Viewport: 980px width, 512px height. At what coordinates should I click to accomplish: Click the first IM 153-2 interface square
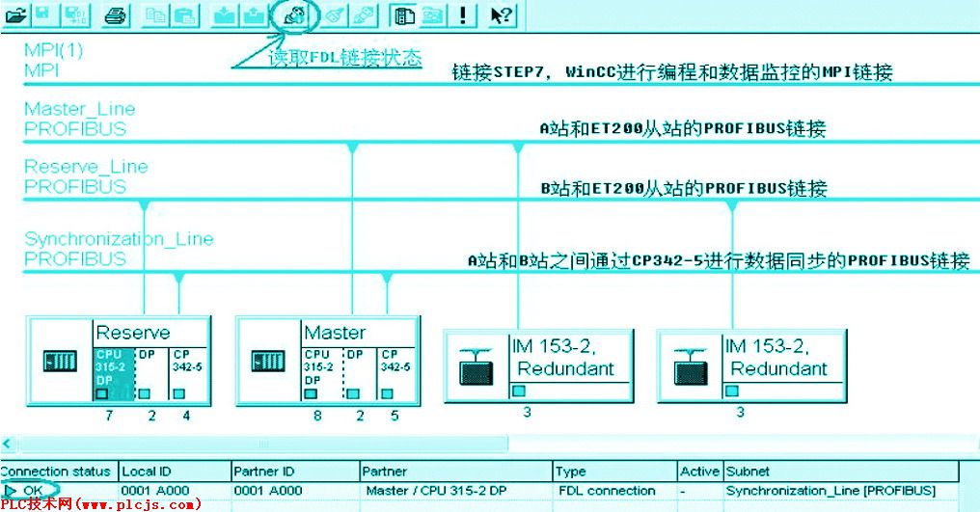518,391
